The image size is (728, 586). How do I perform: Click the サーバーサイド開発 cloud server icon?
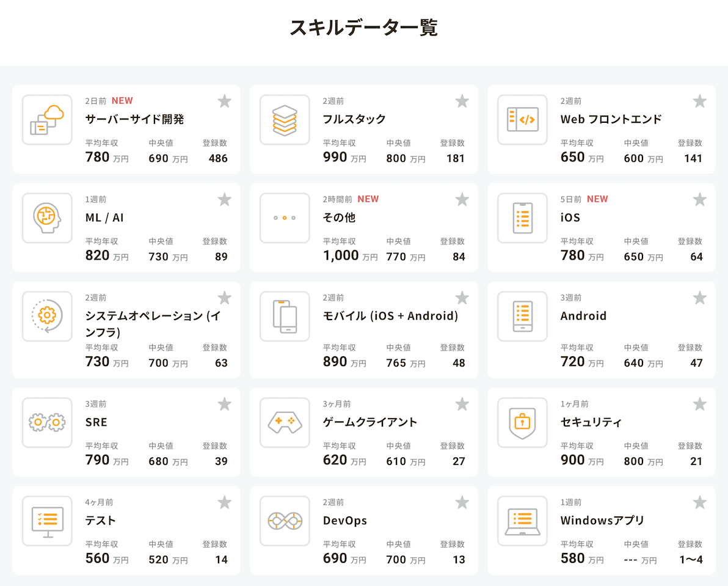pyautogui.click(x=47, y=120)
